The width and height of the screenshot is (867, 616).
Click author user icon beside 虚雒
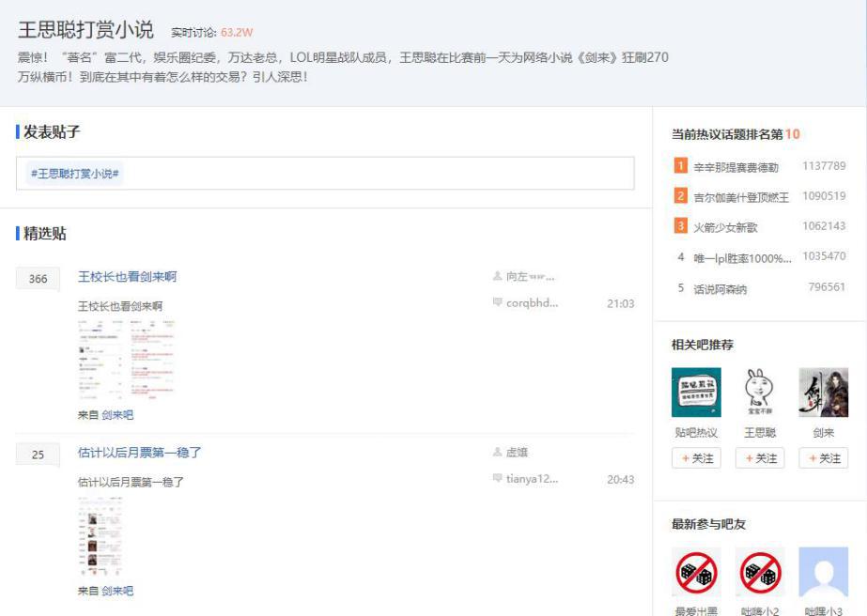[497, 452]
